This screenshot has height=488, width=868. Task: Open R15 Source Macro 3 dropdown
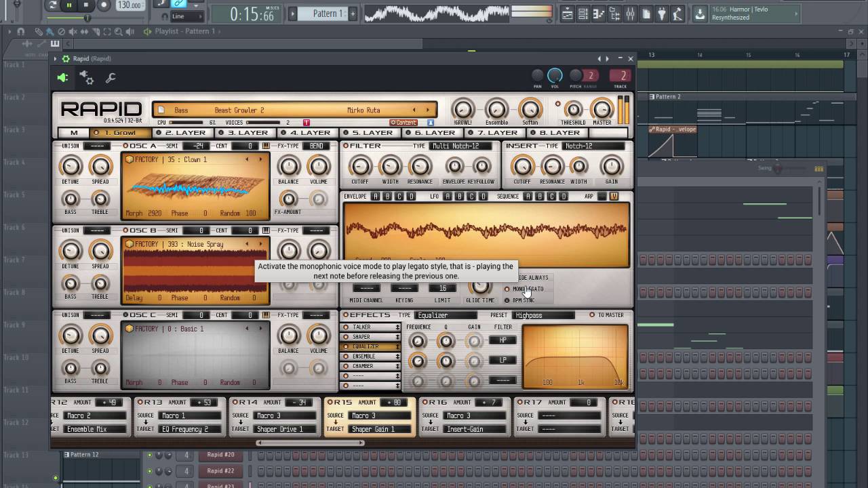click(x=380, y=415)
